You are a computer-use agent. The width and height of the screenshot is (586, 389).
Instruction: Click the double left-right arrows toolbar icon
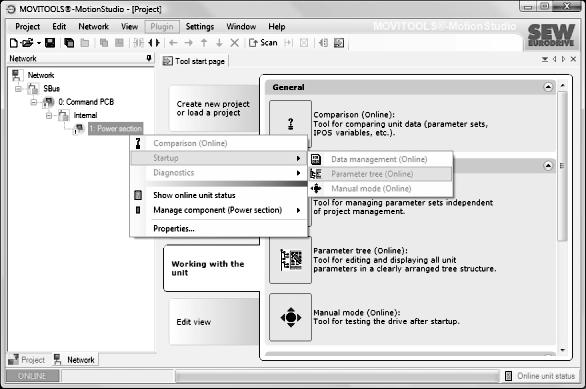(x=154, y=43)
